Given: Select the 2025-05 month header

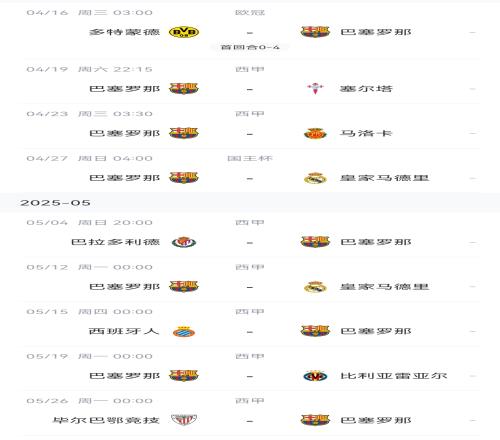Looking at the screenshot, I should pos(55,203).
